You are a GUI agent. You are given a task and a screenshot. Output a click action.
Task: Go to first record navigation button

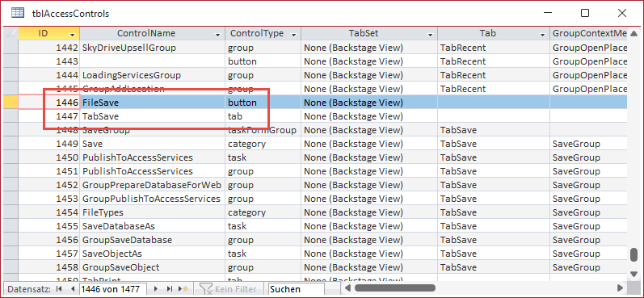point(59,289)
